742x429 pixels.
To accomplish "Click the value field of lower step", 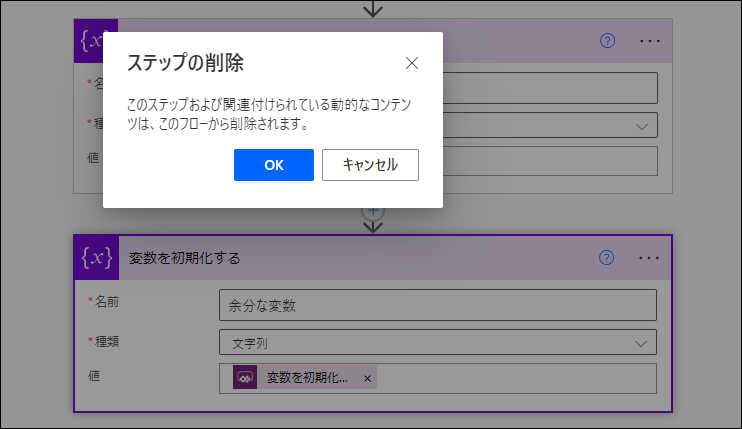I will (438, 378).
